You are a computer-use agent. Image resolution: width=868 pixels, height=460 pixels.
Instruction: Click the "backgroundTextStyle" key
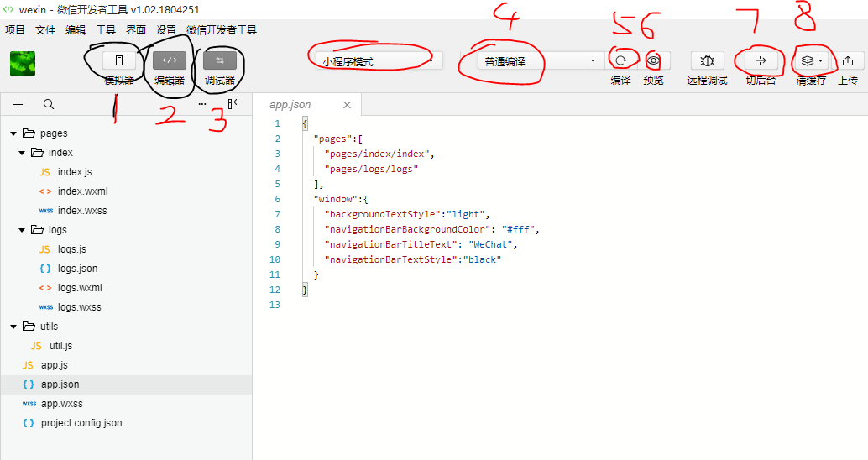383,214
